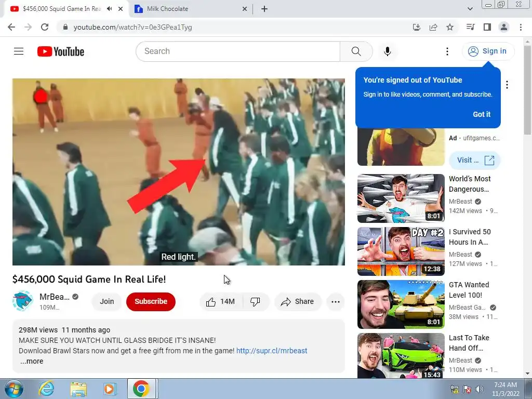
Task: Open the tab search dropdown chevron
Action: (x=470, y=9)
